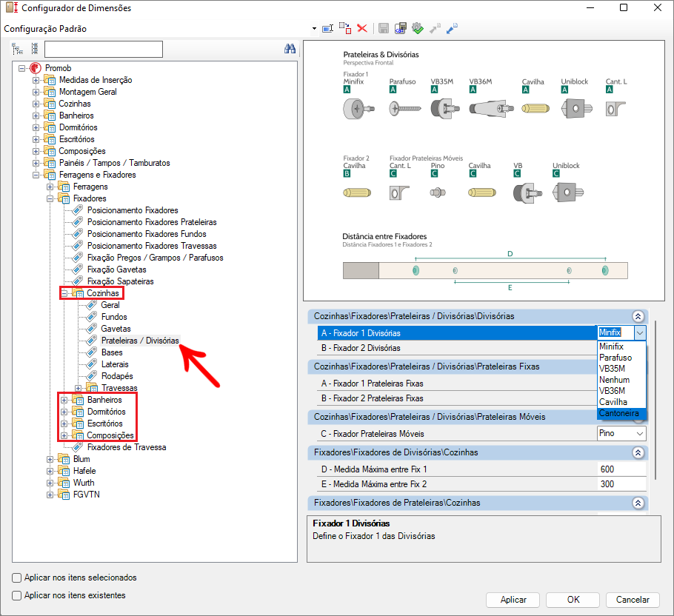Check Aplicar nos itens existentes
The height and width of the screenshot is (616, 674).
pos(17,595)
